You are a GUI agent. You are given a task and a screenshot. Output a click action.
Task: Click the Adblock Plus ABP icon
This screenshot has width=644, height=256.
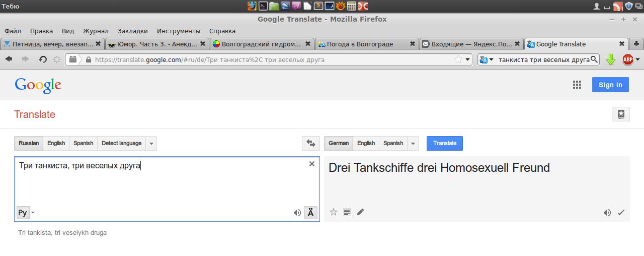tap(628, 59)
